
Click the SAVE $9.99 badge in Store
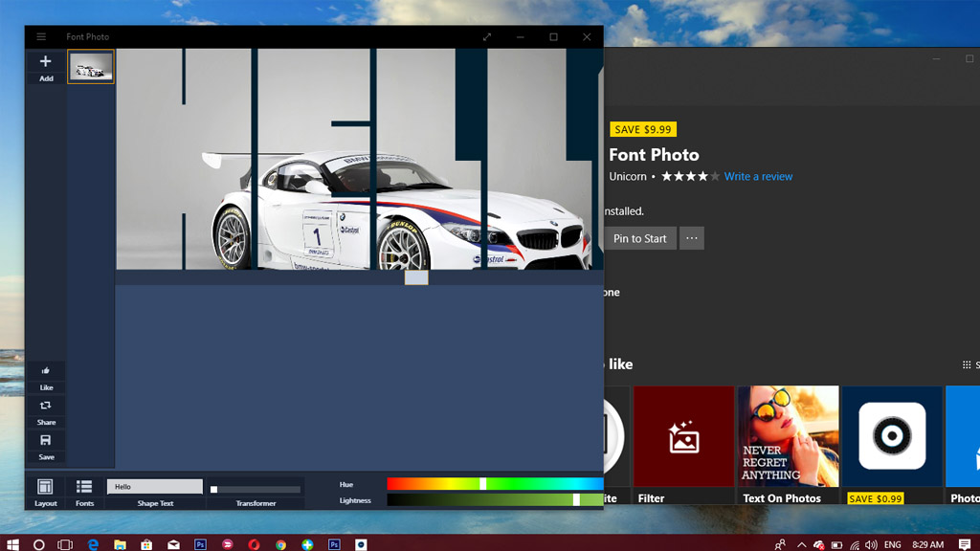[x=643, y=129]
